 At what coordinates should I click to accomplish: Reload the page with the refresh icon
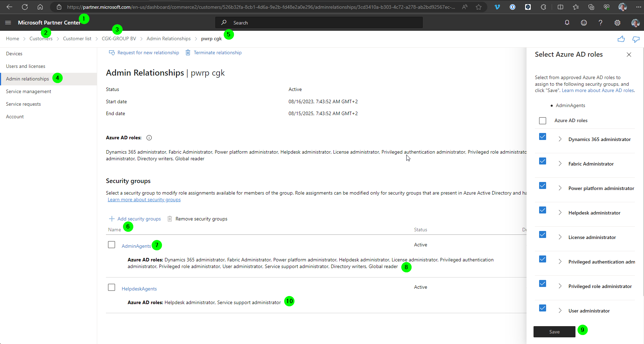pos(25,7)
